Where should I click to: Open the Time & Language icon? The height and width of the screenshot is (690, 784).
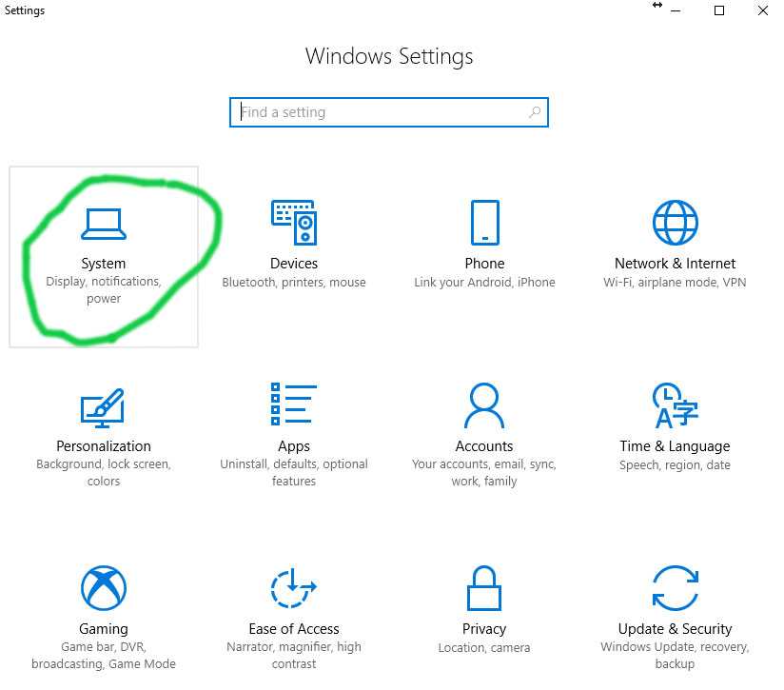pyautogui.click(x=675, y=406)
